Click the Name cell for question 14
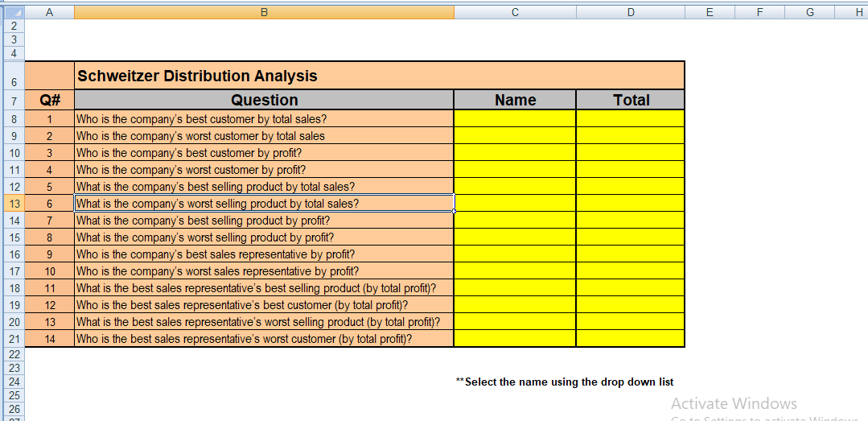The image size is (868, 421). [515, 338]
